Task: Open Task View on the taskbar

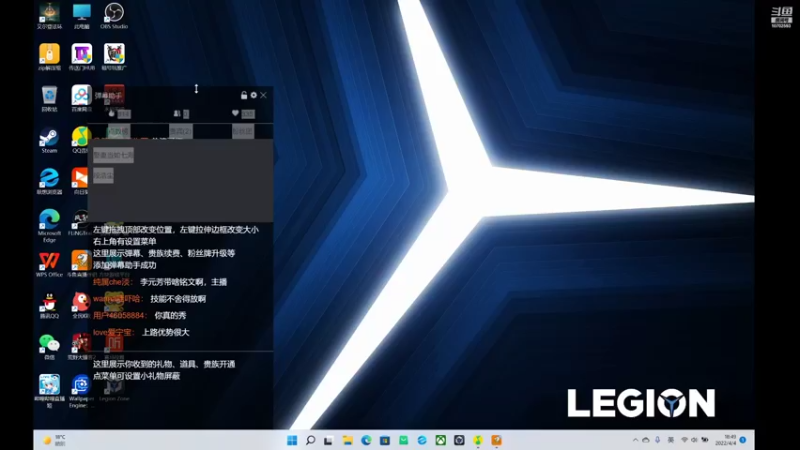Action: (329, 440)
